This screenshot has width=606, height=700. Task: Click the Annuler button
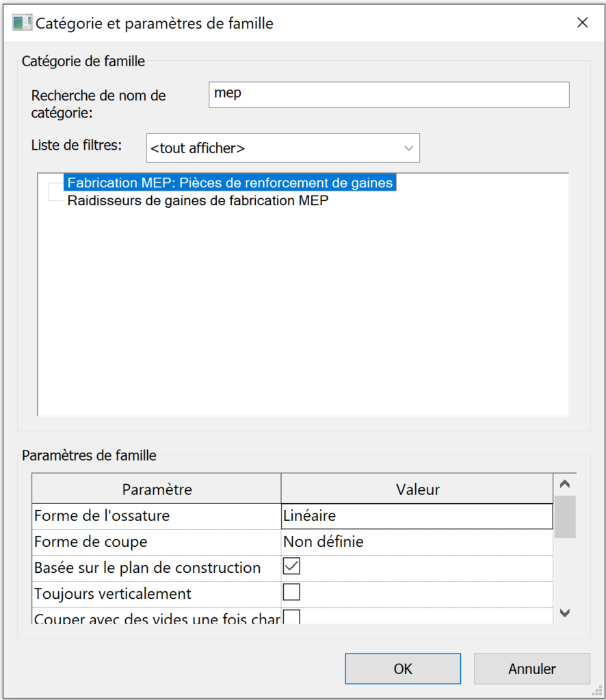[x=531, y=668]
